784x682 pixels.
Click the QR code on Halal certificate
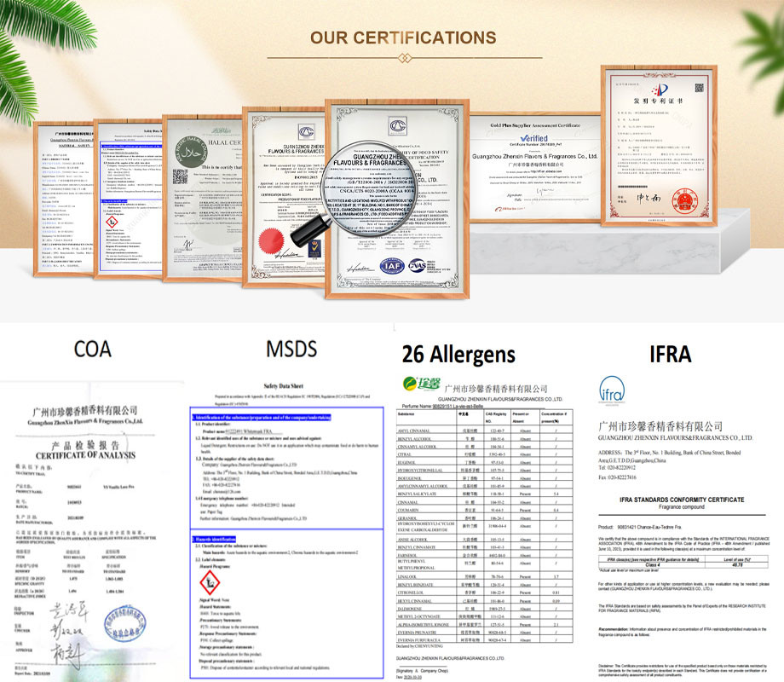click(x=180, y=177)
